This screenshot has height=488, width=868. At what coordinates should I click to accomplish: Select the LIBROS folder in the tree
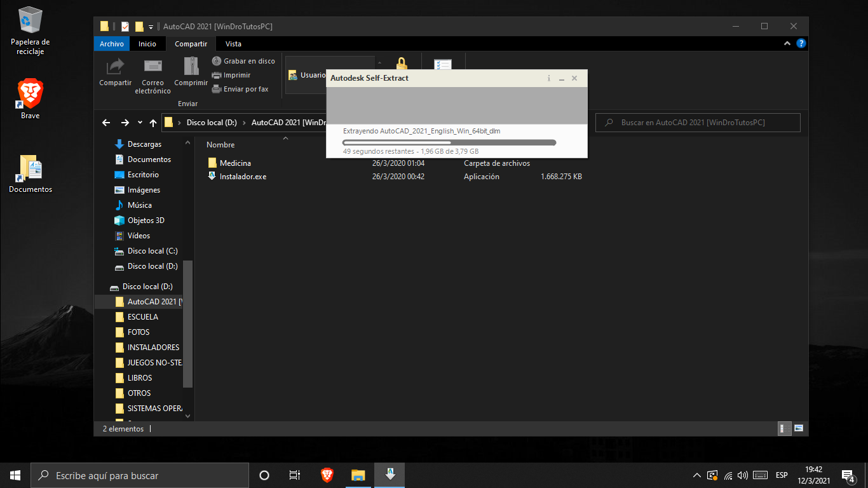pos(140,378)
